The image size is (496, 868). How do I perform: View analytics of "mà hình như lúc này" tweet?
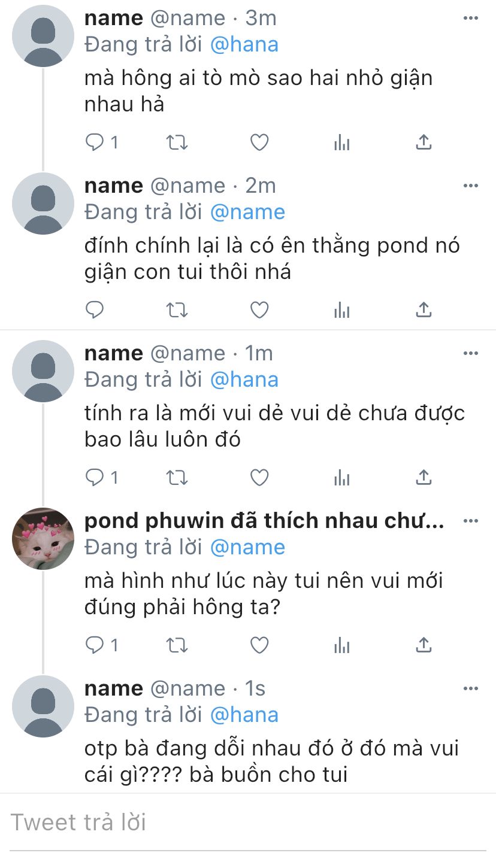[341, 645]
